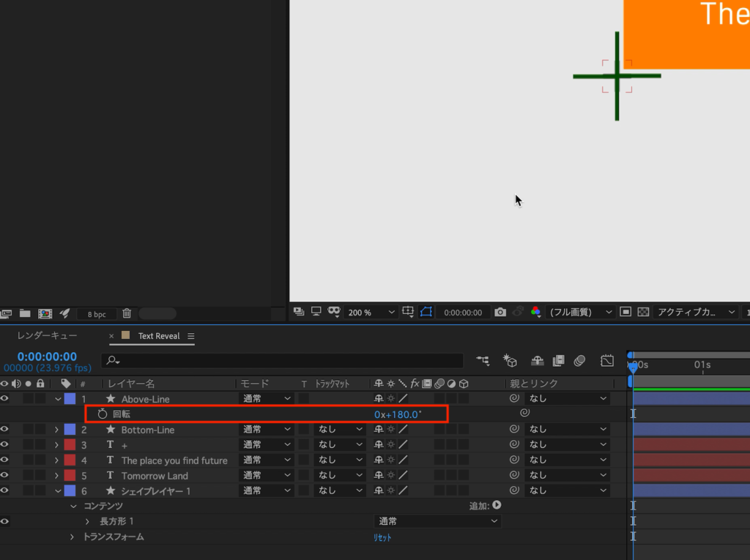This screenshot has width=750, height=560.
Task: Enable motion blur for the composition
Action: 579,360
